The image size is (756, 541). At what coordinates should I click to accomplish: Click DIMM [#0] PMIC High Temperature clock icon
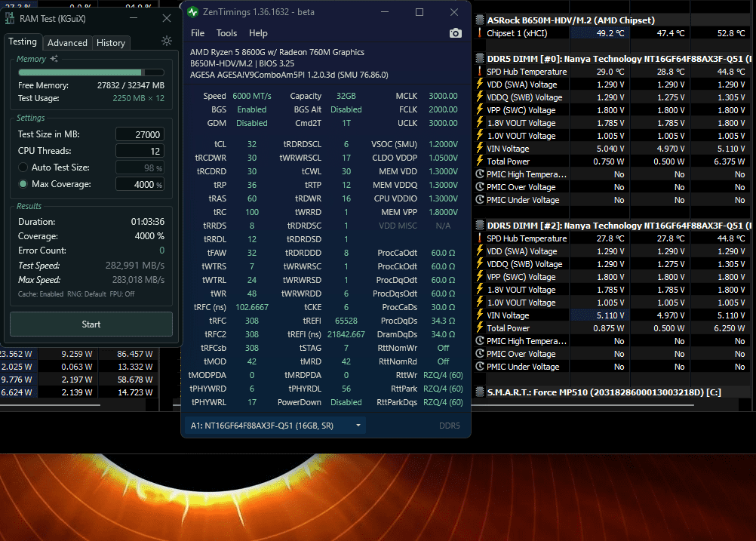(x=480, y=174)
